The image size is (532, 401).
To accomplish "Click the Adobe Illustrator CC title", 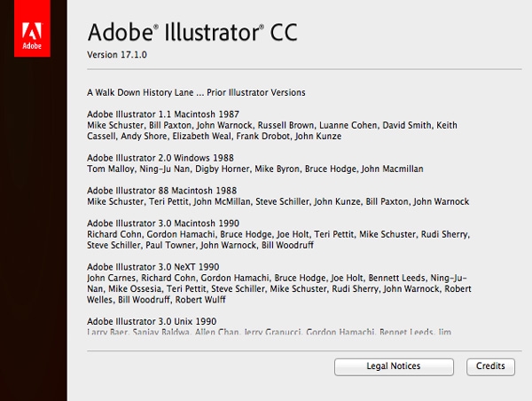I will click(192, 33).
